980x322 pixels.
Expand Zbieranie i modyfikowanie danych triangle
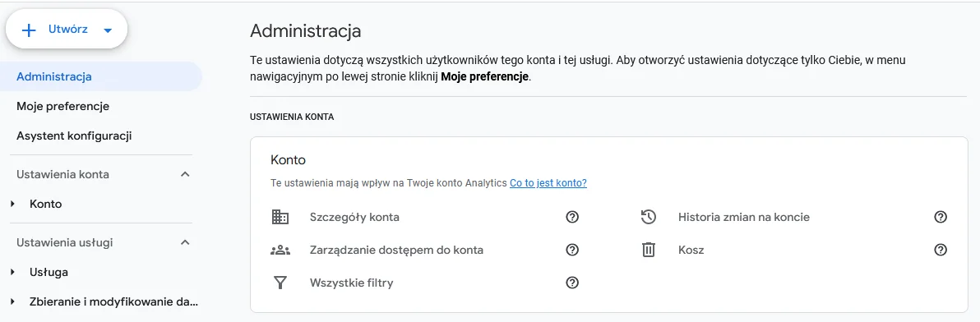coord(12,302)
